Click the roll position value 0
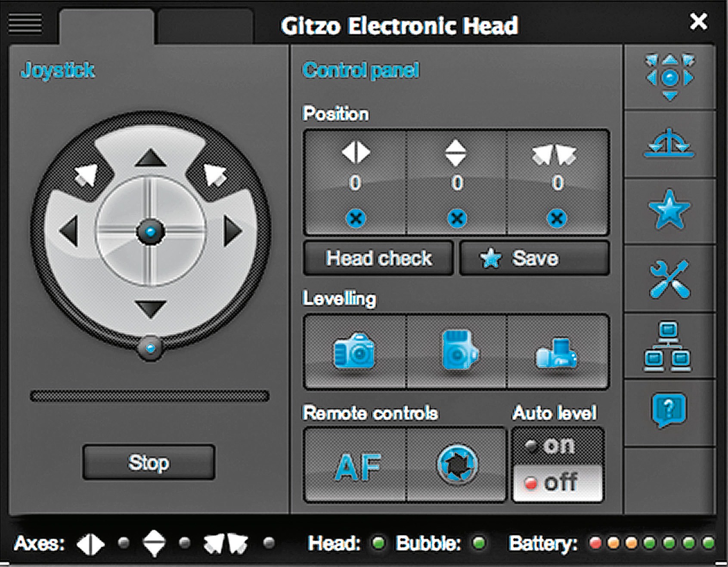The height and width of the screenshot is (567, 728). (558, 183)
